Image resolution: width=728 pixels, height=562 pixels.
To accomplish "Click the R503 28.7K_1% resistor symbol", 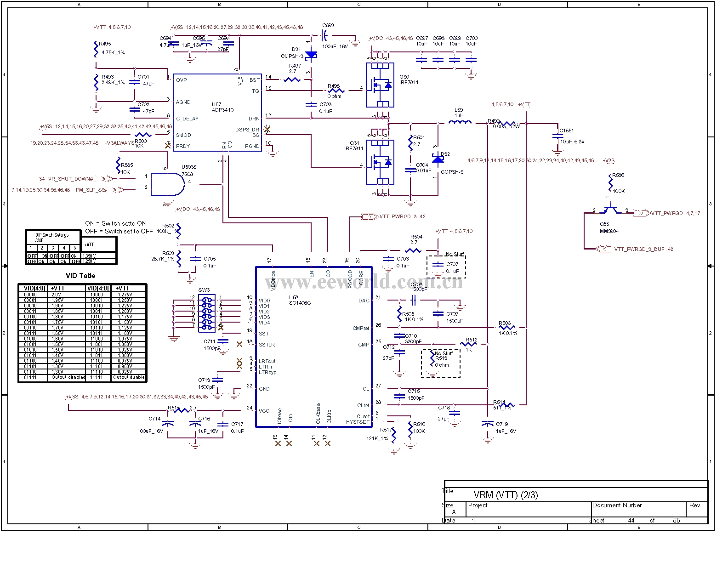I will pyautogui.click(x=179, y=259).
